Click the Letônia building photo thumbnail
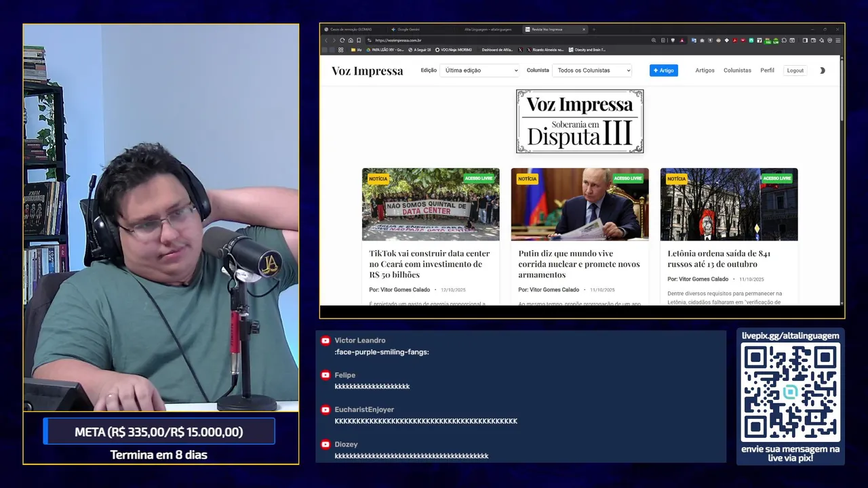The height and width of the screenshot is (488, 868). pos(729,205)
